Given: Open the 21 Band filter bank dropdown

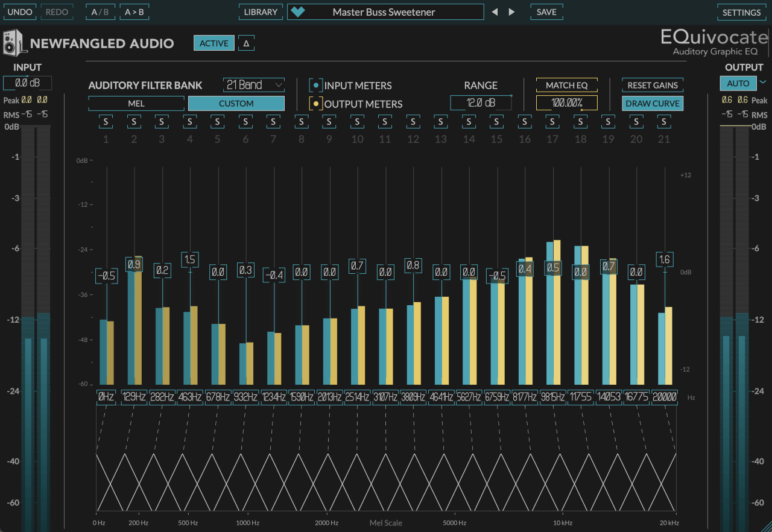Looking at the screenshot, I should coord(253,84).
